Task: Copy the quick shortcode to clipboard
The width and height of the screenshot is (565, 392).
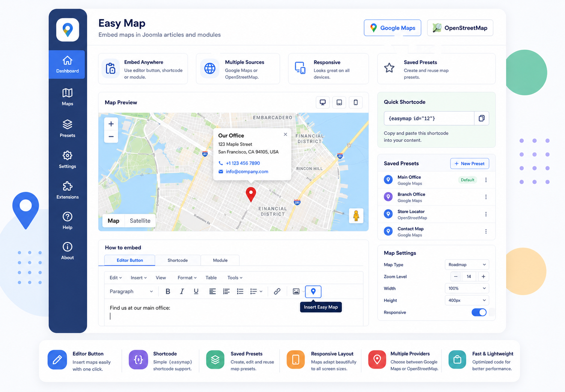Action: [482, 118]
